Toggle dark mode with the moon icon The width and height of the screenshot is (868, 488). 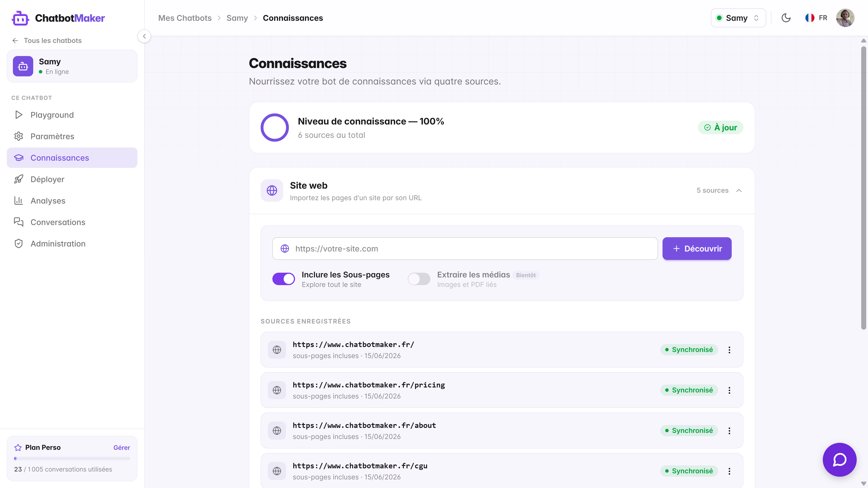(786, 18)
